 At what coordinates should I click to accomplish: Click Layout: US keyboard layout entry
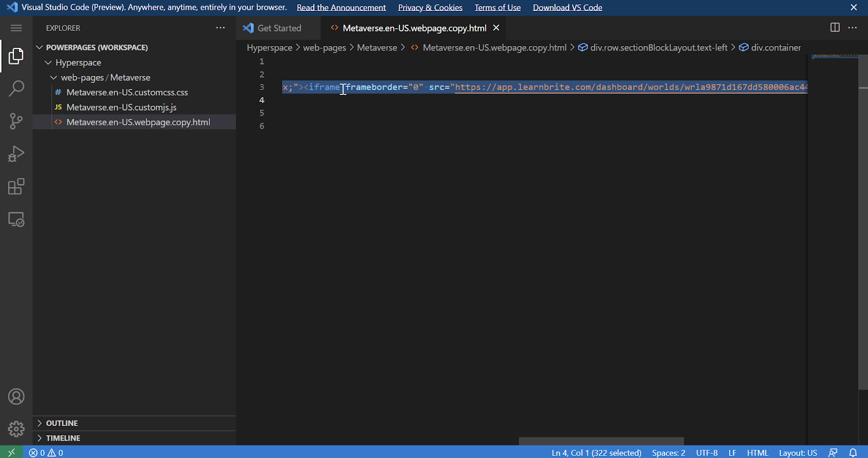click(x=798, y=453)
